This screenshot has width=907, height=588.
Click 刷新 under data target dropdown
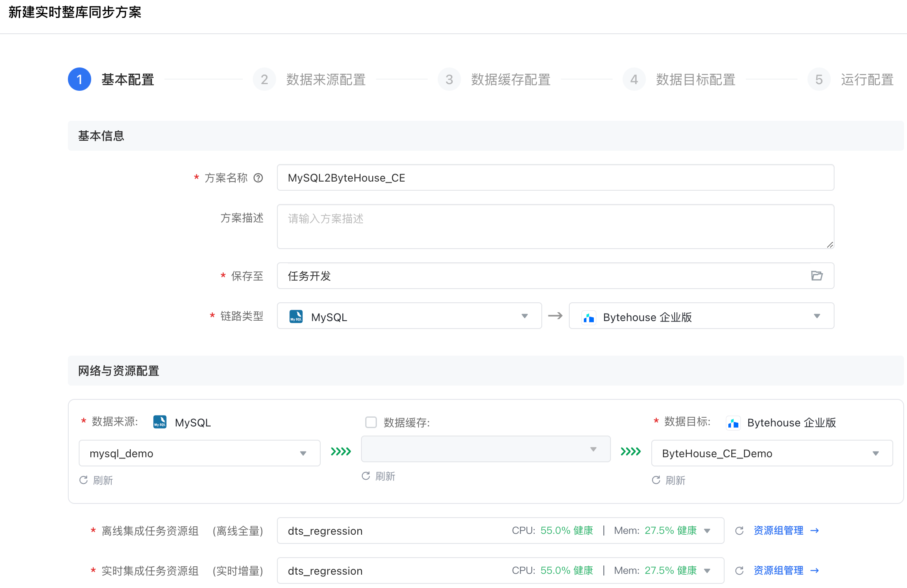click(x=675, y=481)
